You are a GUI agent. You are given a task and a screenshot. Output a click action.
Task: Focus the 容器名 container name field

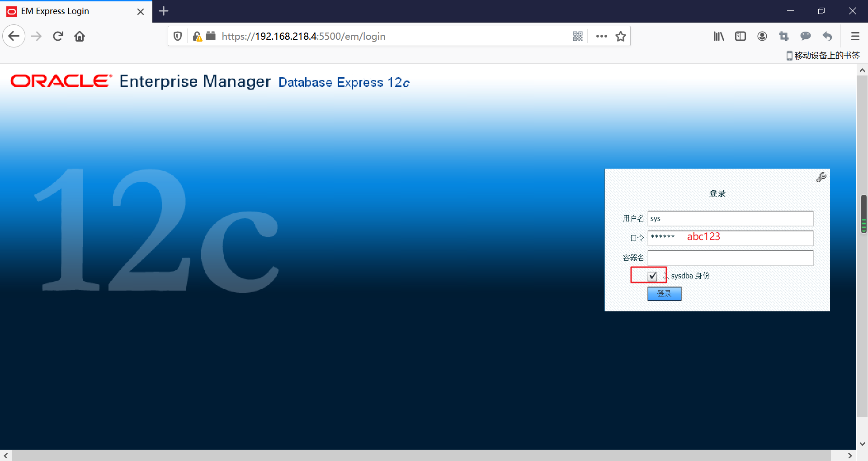pyautogui.click(x=731, y=258)
